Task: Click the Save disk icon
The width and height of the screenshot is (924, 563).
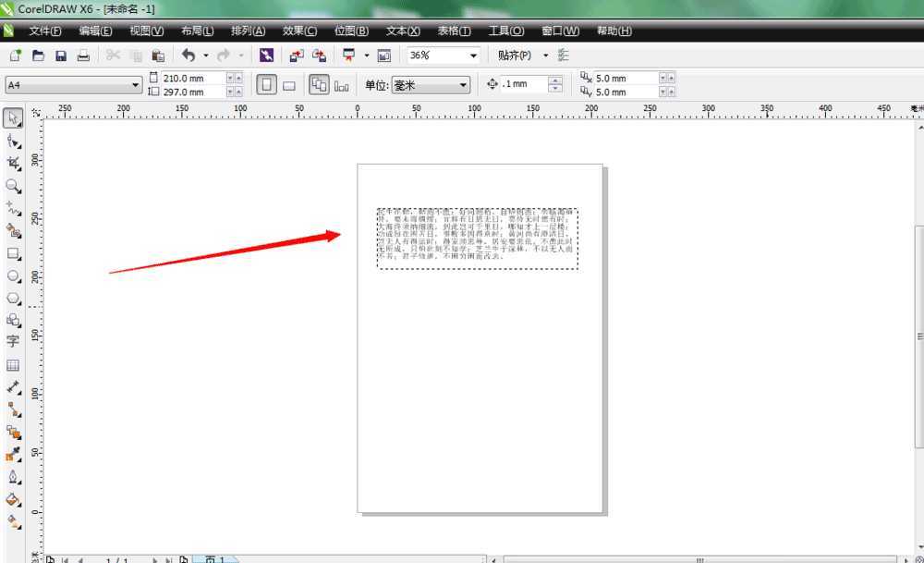Action: tap(61, 55)
